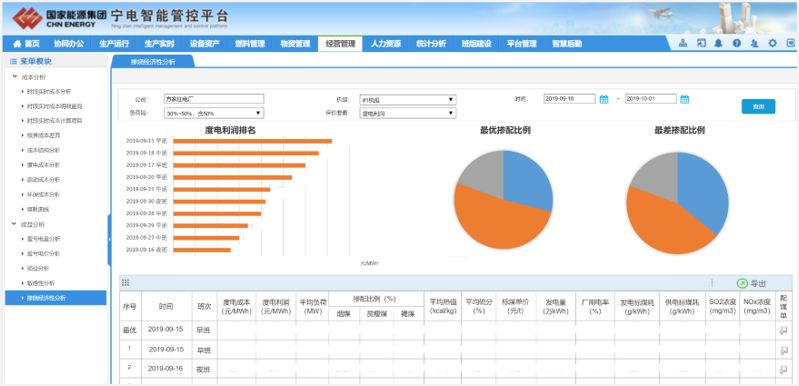Open the organization chart icon in top bar
This screenshot has height=386, width=799.
(x=683, y=44)
